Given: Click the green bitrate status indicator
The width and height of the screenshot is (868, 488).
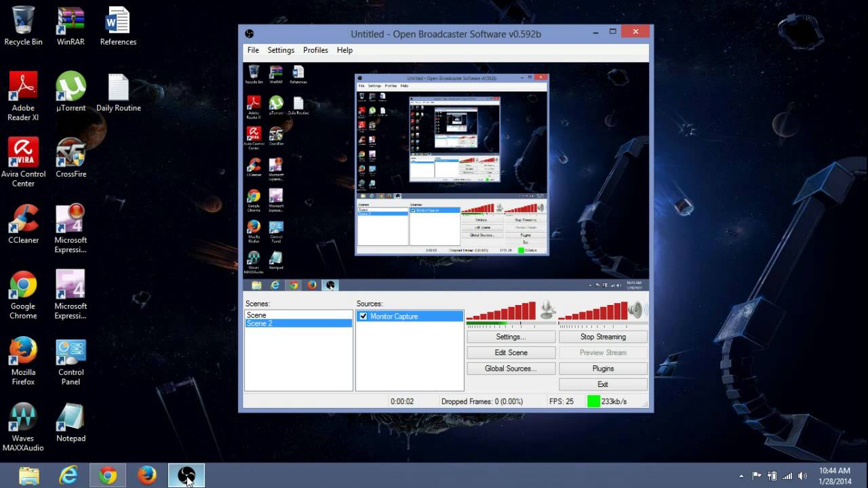Looking at the screenshot, I should [593, 401].
